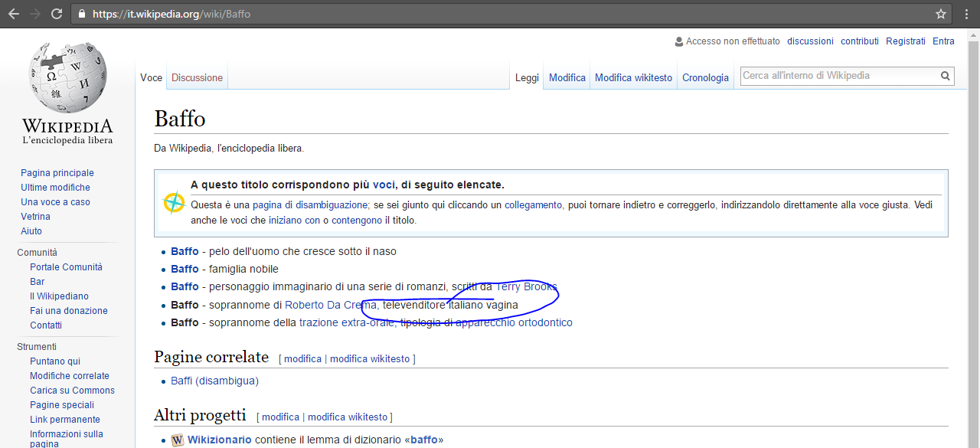Click the browser forward arrow
The image size is (980, 448).
tap(34, 14)
